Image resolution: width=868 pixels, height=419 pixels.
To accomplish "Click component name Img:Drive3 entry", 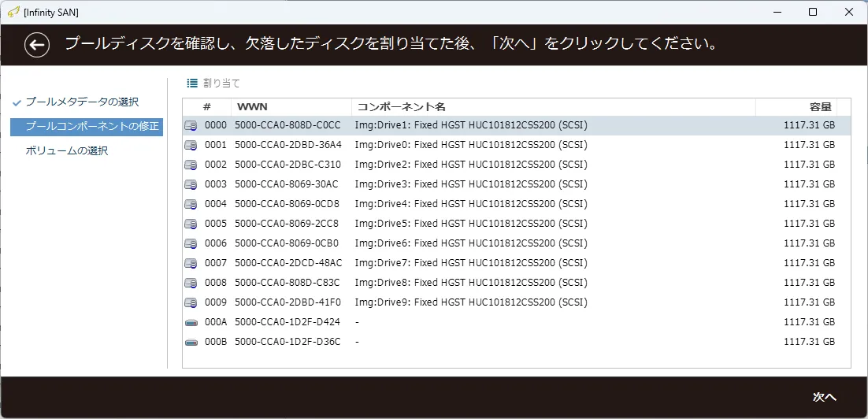I will [471, 184].
